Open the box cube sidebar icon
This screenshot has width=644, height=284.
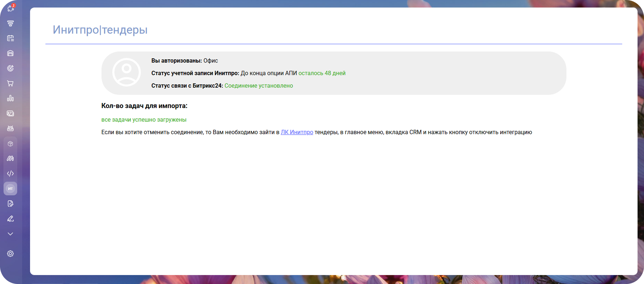pyautogui.click(x=10, y=143)
